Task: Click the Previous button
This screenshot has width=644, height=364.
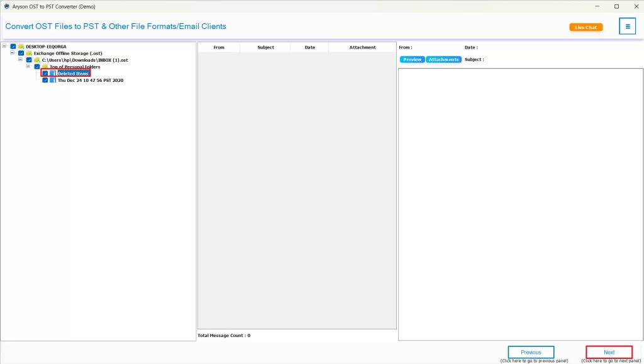Action: (531, 351)
